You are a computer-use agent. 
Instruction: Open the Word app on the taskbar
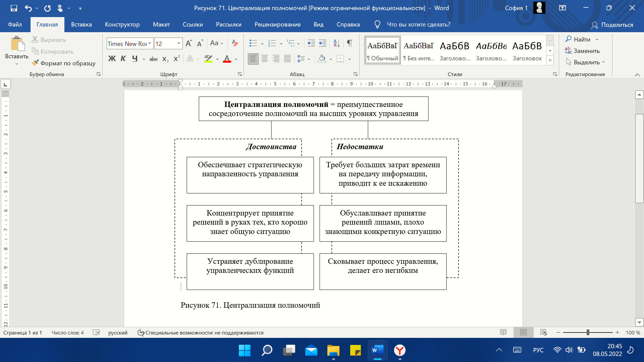coord(377,350)
